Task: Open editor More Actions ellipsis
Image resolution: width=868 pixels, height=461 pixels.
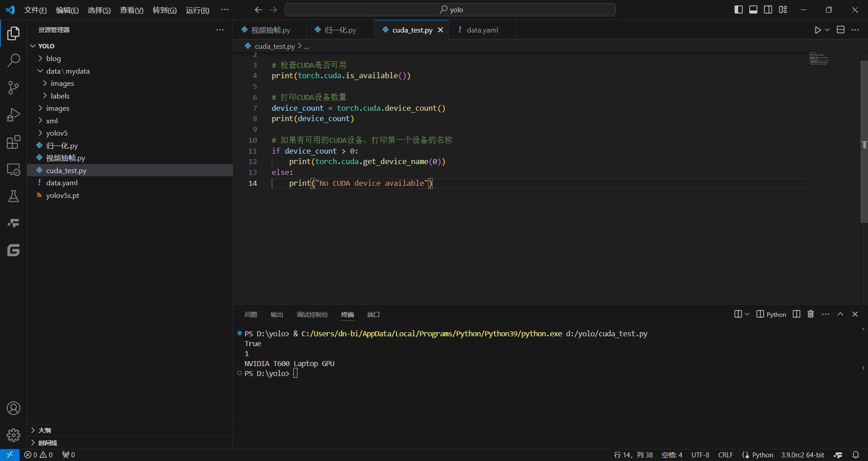Action: click(x=855, y=30)
